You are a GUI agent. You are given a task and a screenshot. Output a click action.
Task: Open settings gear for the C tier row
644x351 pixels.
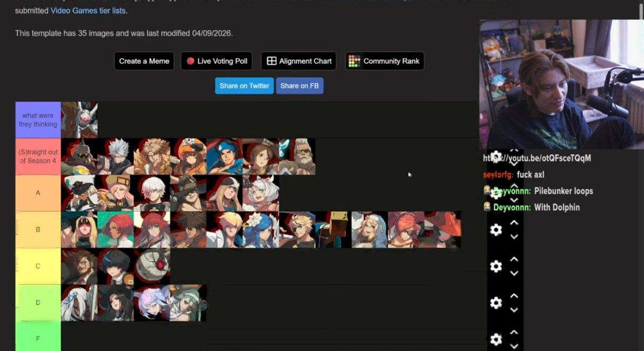click(x=496, y=267)
